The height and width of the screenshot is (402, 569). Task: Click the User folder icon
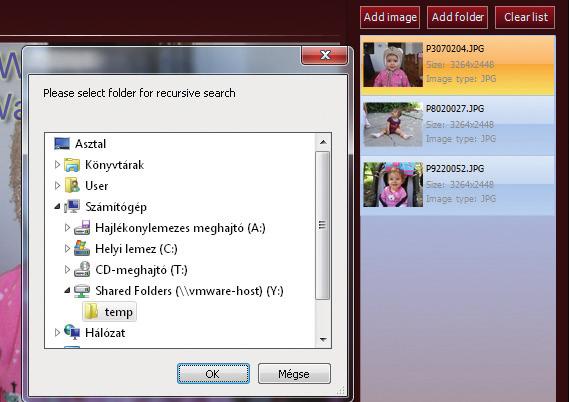(x=72, y=185)
